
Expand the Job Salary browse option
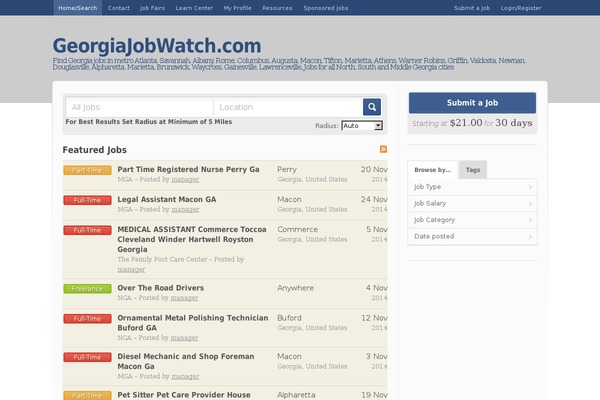coord(472,203)
